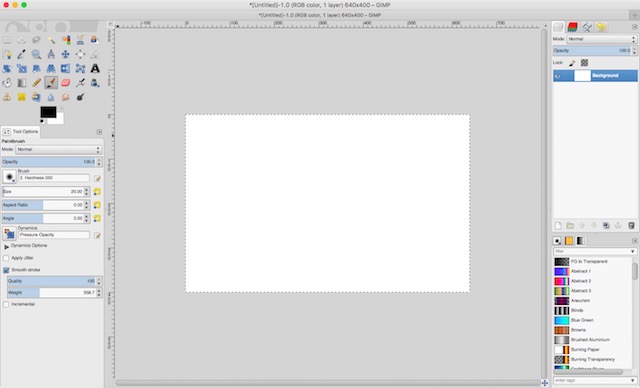Open the Paintbrush Mode dropdown
Viewport: 640px width, 388px height.
(58, 150)
